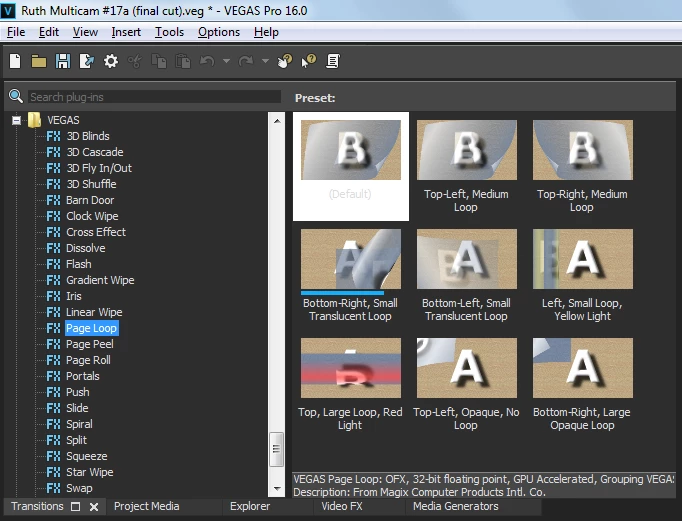The height and width of the screenshot is (521, 682).
Task: Choose Left, Small Loop, Yellow Light preset
Action: point(583,259)
